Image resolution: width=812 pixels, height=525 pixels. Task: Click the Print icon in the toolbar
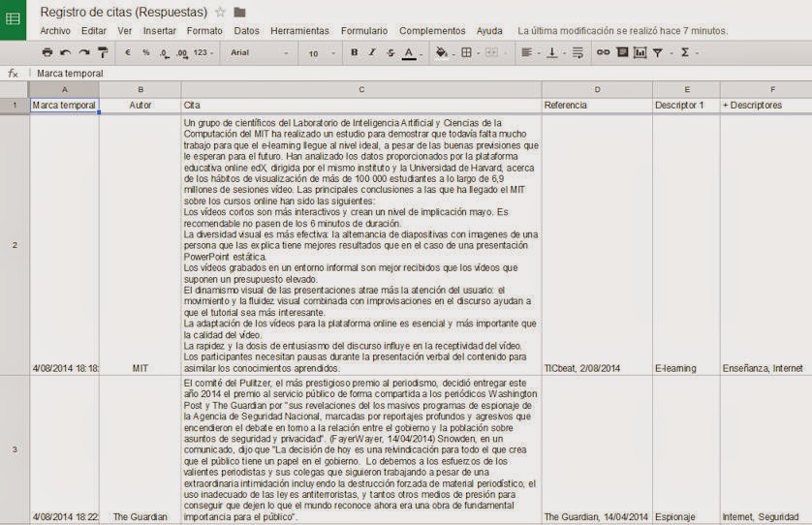47,52
